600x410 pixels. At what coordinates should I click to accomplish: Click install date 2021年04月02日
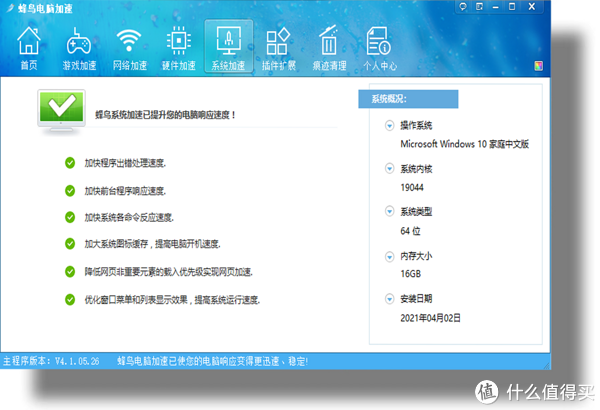pyautogui.click(x=430, y=318)
